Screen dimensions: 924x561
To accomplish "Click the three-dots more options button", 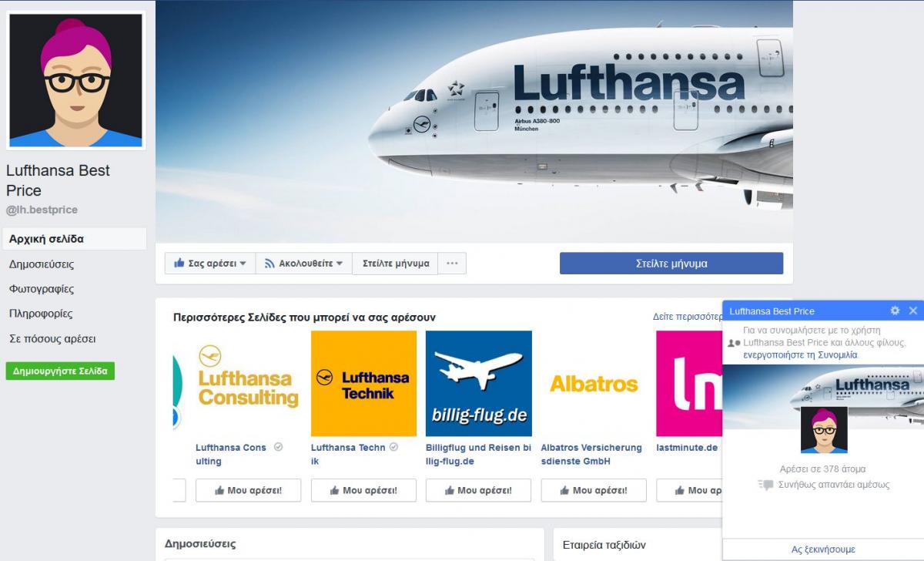I will (x=452, y=264).
